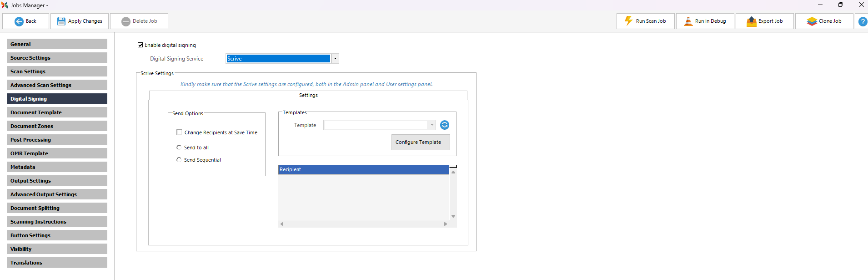Click the Recipient column header
The height and width of the screenshot is (280, 868).
click(x=363, y=169)
